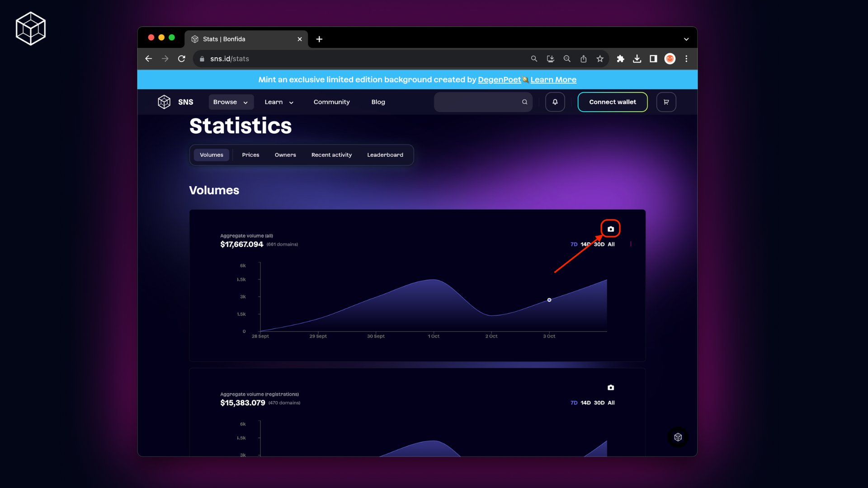Open a new browser tab
This screenshot has width=868, height=488.
tap(319, 39)
